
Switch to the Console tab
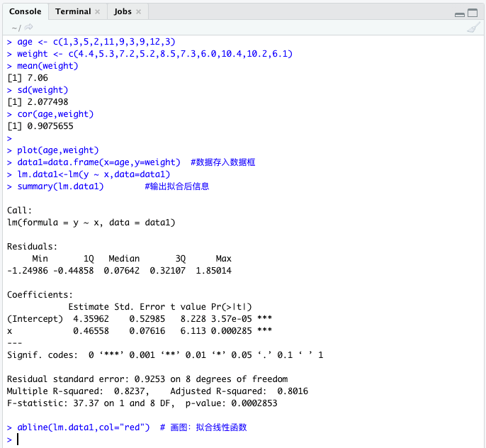(x=26, y=12)
